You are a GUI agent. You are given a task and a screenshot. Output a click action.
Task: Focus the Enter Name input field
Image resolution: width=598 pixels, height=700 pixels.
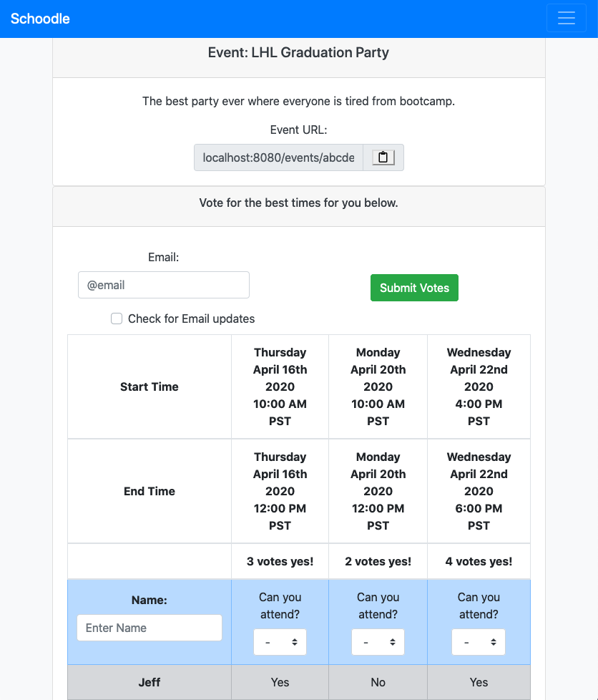pyautogui.click(x=149, y=628)
